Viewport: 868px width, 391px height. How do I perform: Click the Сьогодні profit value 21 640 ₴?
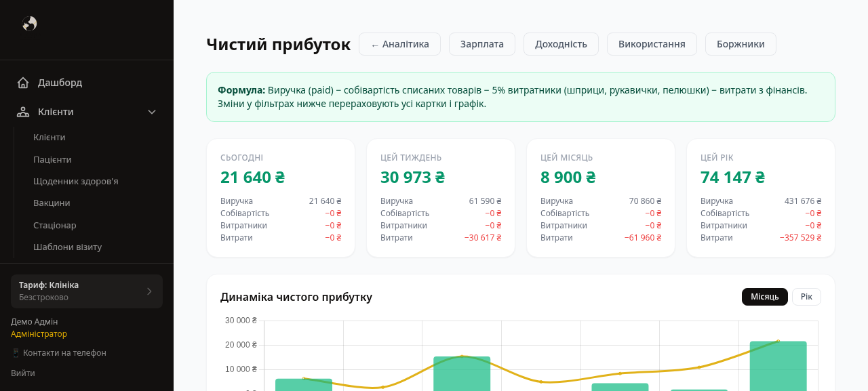click(x=252, y=178)
